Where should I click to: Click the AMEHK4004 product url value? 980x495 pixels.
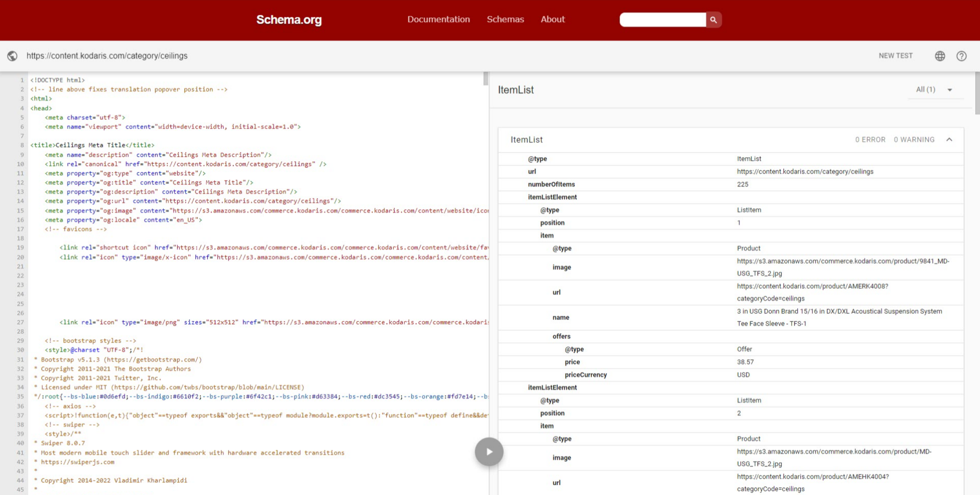coord(813,483)
